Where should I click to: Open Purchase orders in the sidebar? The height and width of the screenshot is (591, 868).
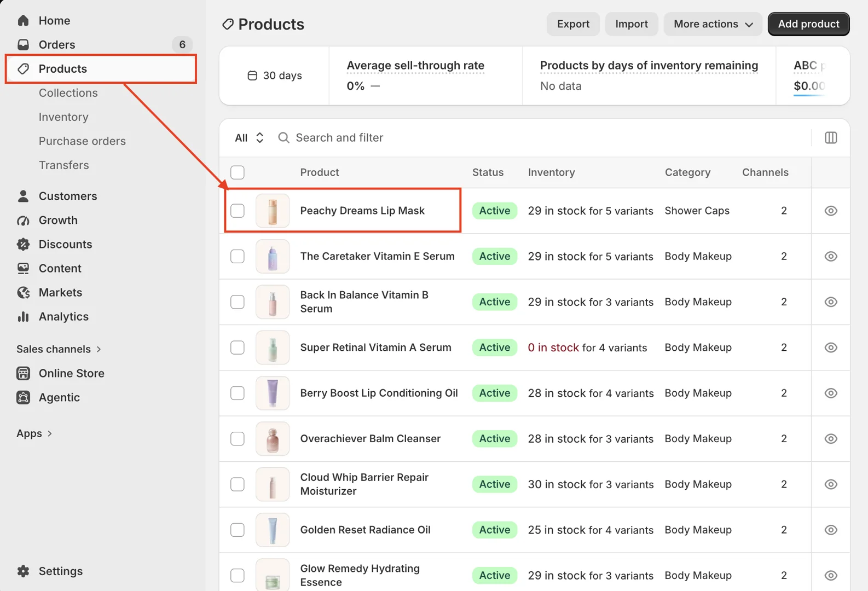coord(82,141)
